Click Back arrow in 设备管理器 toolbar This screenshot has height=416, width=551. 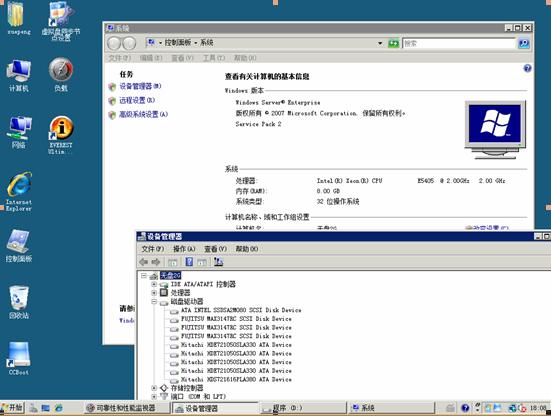click(x=144, y=262)
